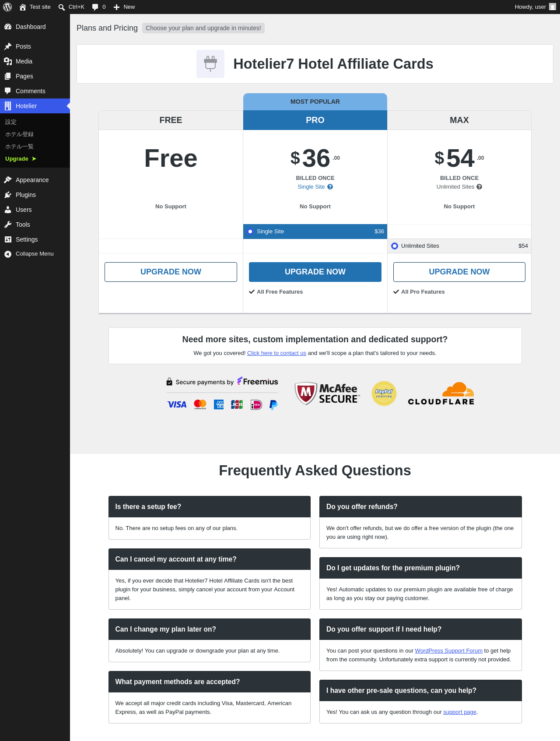Select the Single Site $36 radio button
This screenshot has width=560, height=741.
(250, 232)
